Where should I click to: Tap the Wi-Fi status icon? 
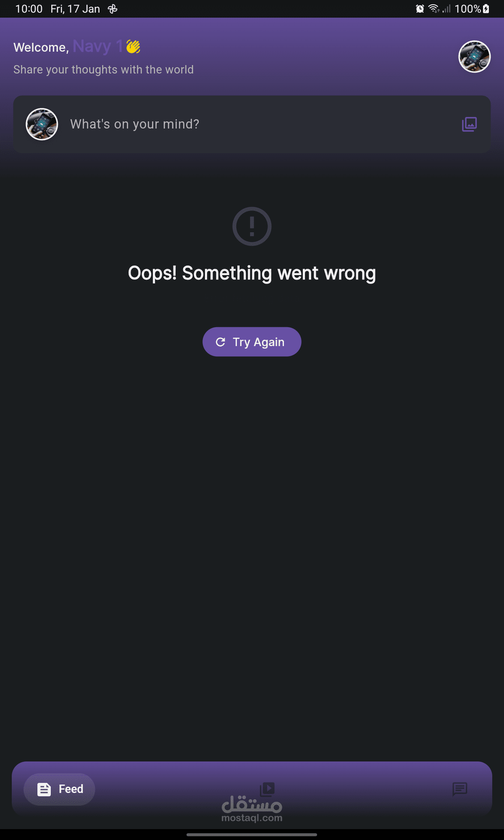[434, 9]
